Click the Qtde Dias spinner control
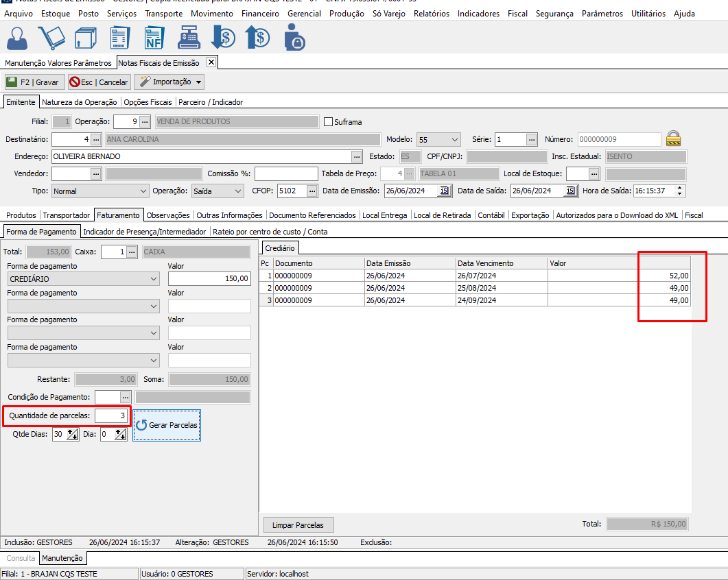Image resolution: width=728 pixels, height=580 pixels. coord(73,435)
